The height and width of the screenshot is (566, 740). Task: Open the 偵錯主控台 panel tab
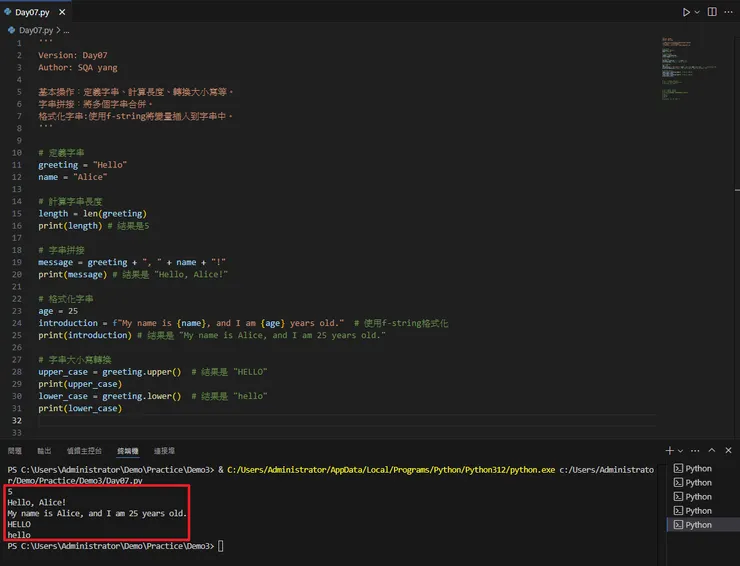(x=84, y=451)
